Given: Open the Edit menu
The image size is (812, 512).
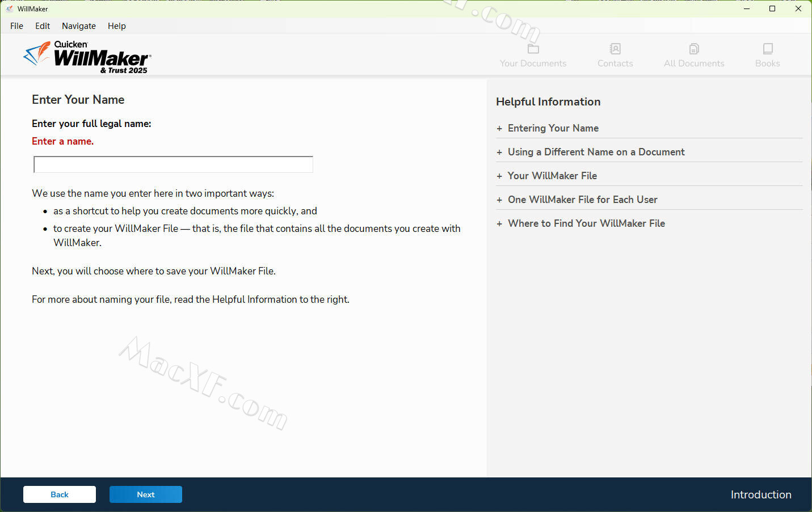Looking at the screenshot, I should 43,26.
